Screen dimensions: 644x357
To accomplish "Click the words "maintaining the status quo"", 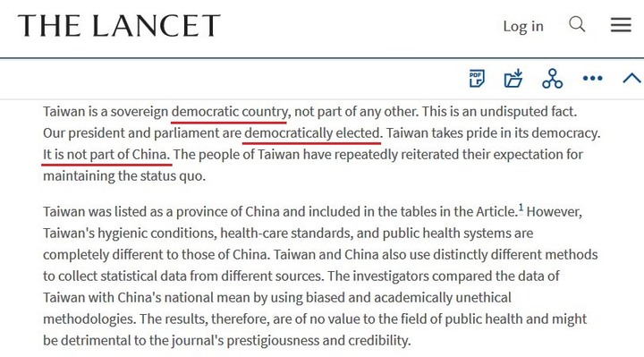I will [123, 176].
